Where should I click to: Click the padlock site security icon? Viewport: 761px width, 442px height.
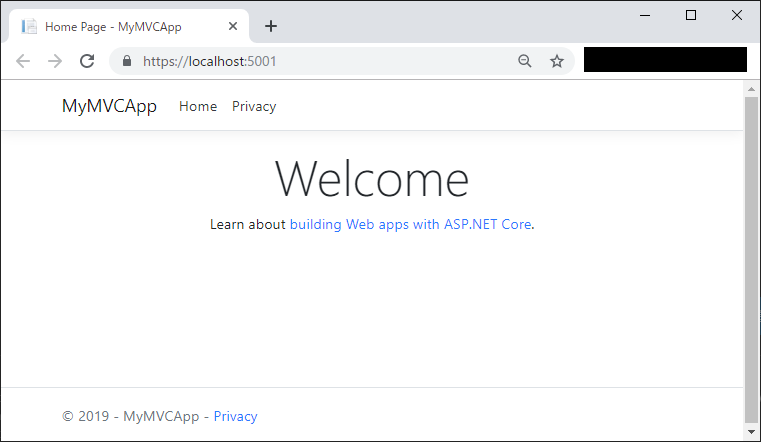point(127,61)
